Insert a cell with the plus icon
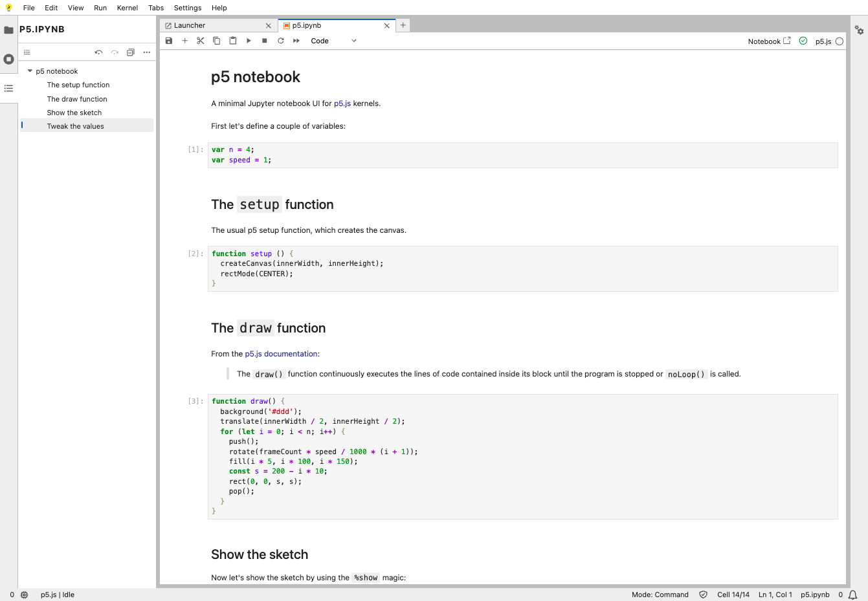Viewport: 868px width, 601px height. tap(184, 41)
